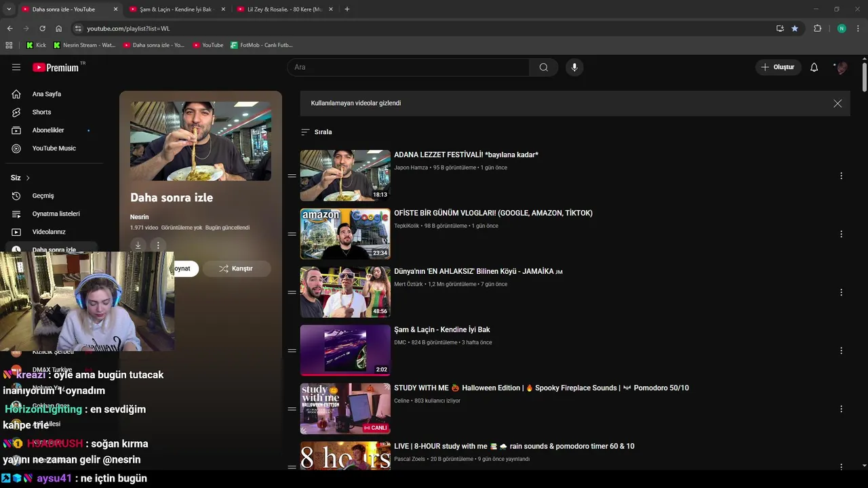This screenshot has height=488, width=868.
Task: Open Kick bookmark
Action: [x=36, y=45]
